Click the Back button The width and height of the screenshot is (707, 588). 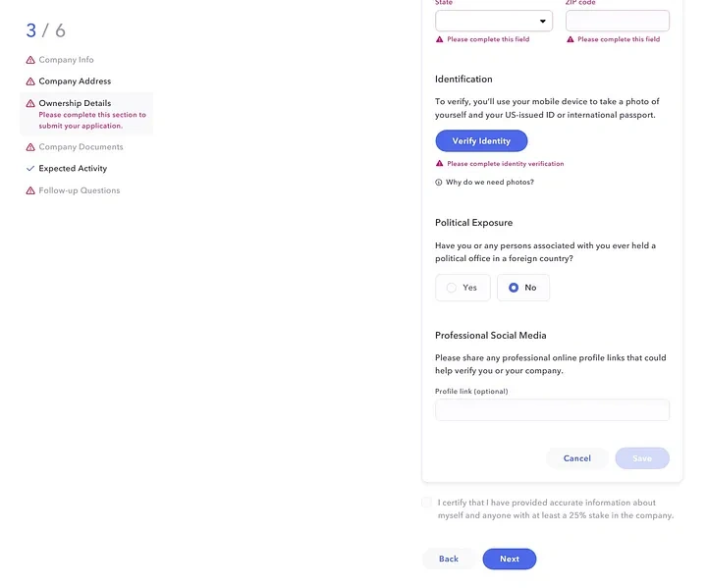[449, 559]
